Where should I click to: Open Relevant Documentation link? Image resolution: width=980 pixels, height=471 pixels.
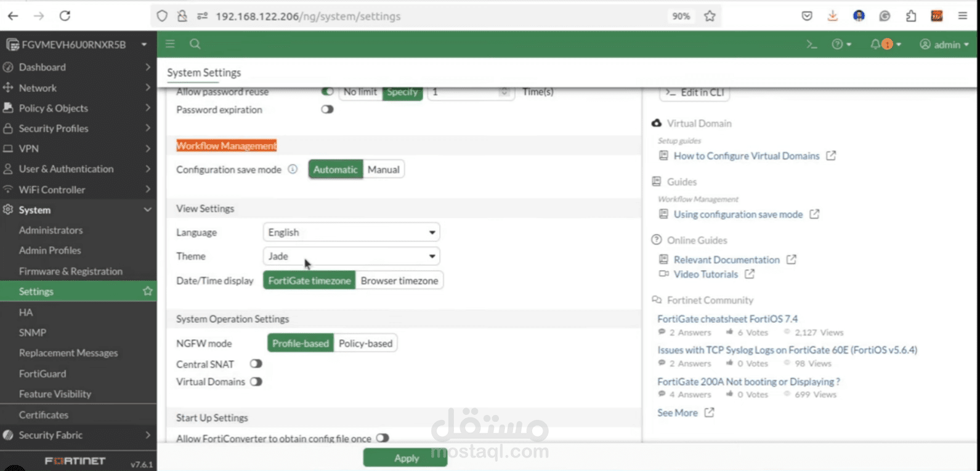click(x=727, y=260)
